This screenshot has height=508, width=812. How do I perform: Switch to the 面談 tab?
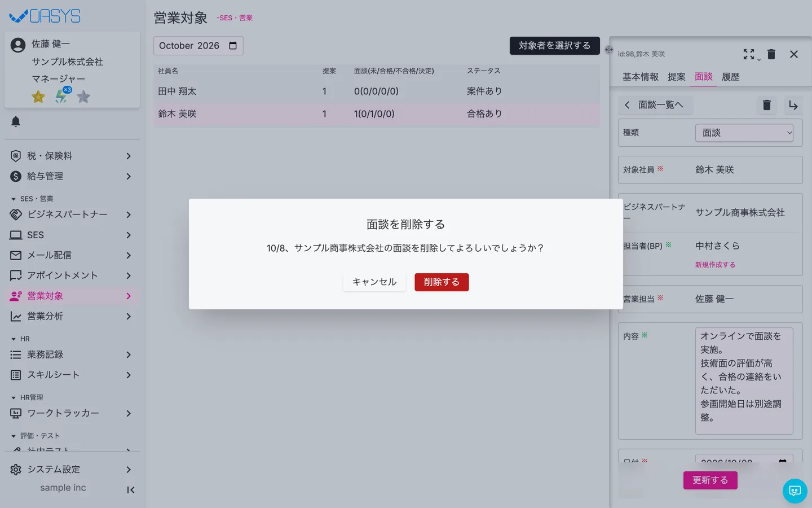tap(704, 77)
